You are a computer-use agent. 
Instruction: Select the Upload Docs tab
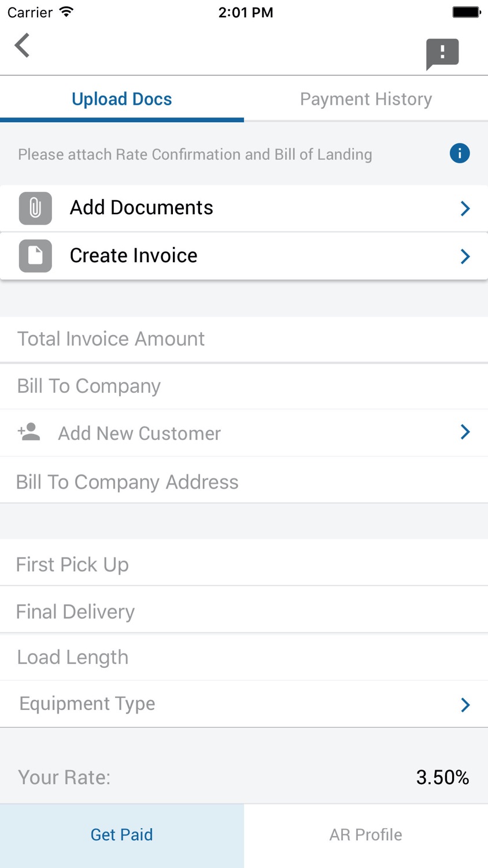click(122, 99)
